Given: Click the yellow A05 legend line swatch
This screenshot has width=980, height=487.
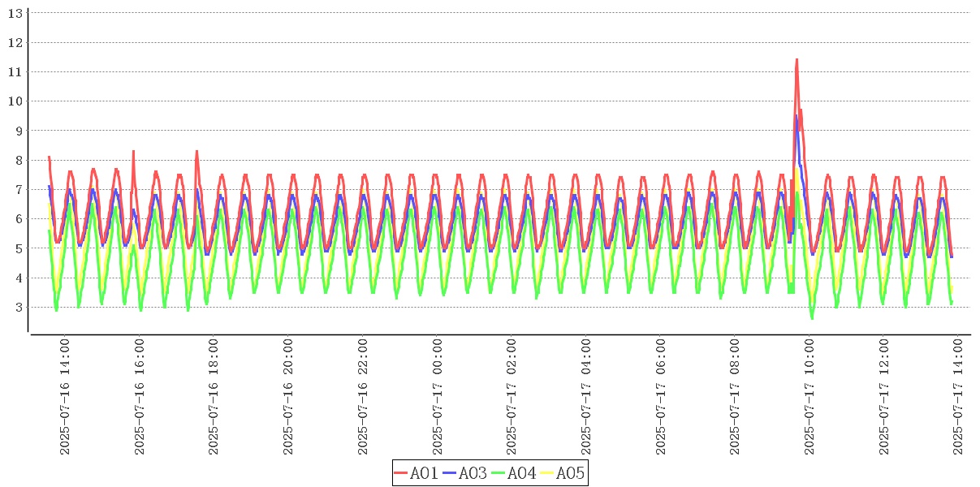Looking at the screenshot, I should tap(547, 473).
